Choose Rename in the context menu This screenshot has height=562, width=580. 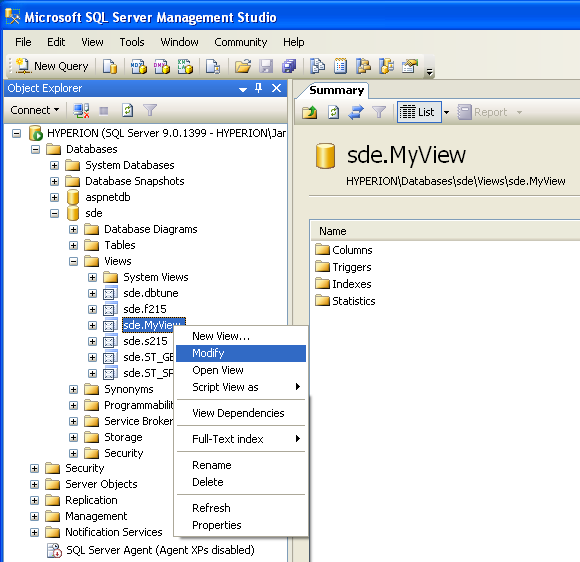[x=241, y=465]
